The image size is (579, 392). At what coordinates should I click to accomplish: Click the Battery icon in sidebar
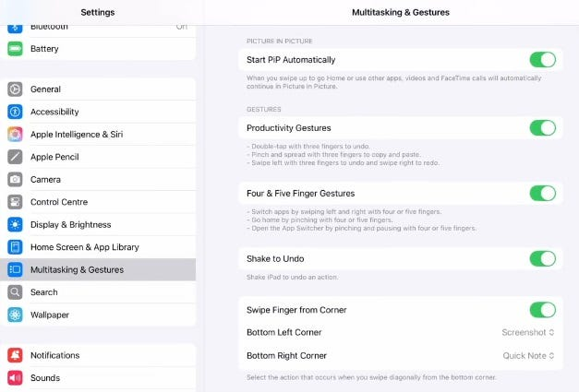click(15, 49)
